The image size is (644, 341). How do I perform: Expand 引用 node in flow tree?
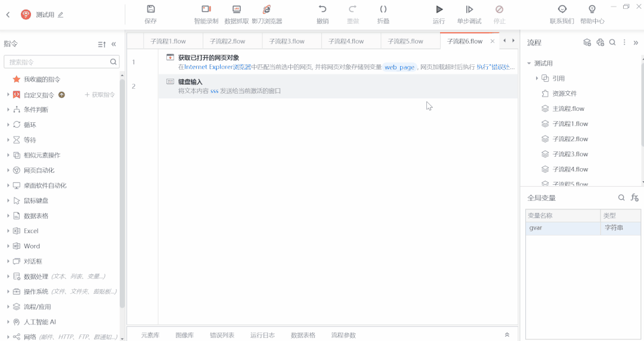537,78
